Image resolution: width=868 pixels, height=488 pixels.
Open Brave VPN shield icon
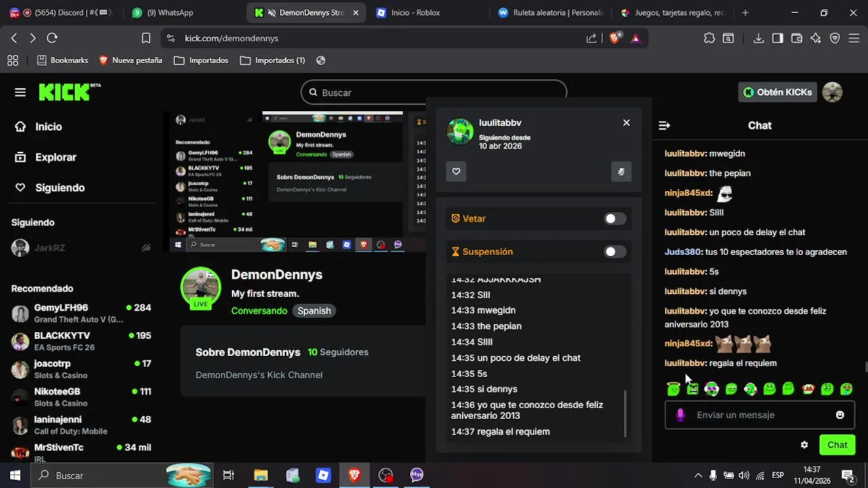(835, 39)
